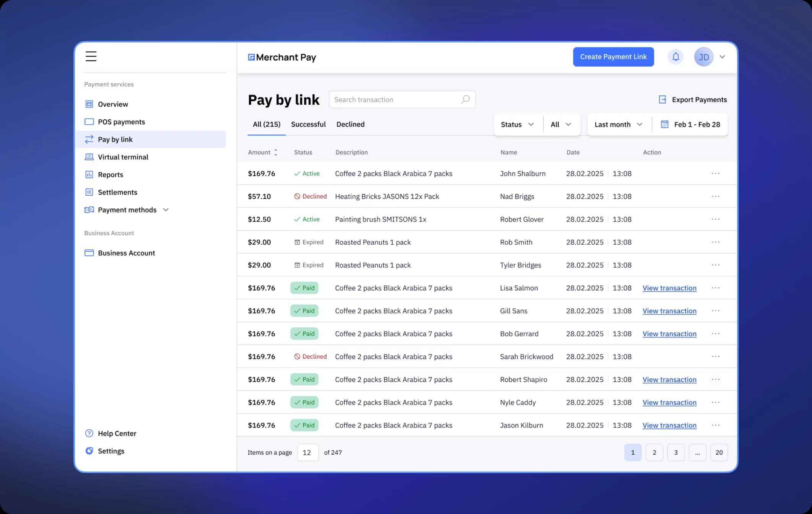
Task: Switch to the Declined tab
Action: (x=351, y=124)
